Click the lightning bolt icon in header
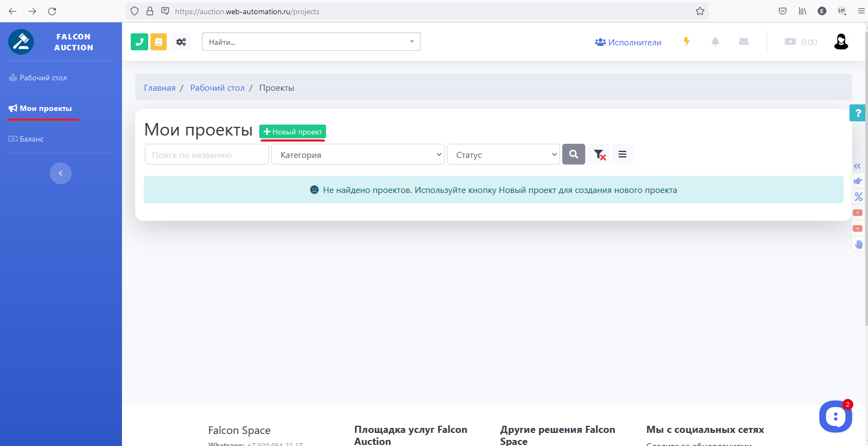The height and width of the screenshot is (446, 868). click(x=686, y=42)
